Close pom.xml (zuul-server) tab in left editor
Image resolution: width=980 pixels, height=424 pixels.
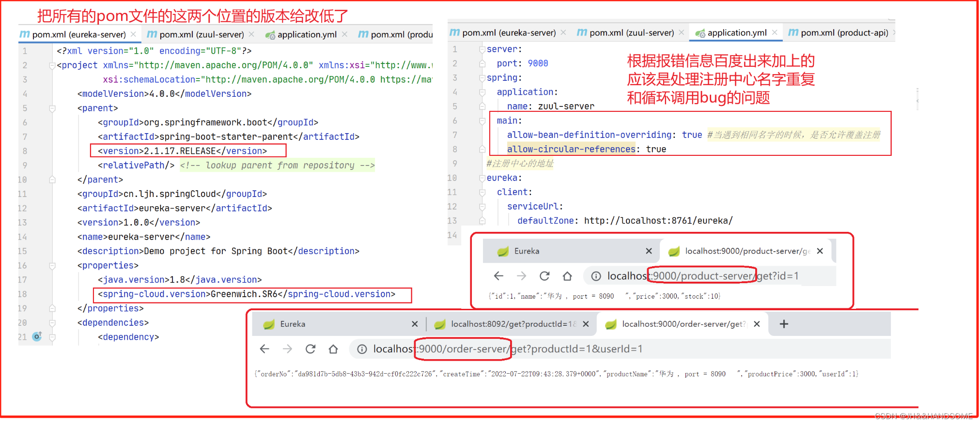click(251, 34)
